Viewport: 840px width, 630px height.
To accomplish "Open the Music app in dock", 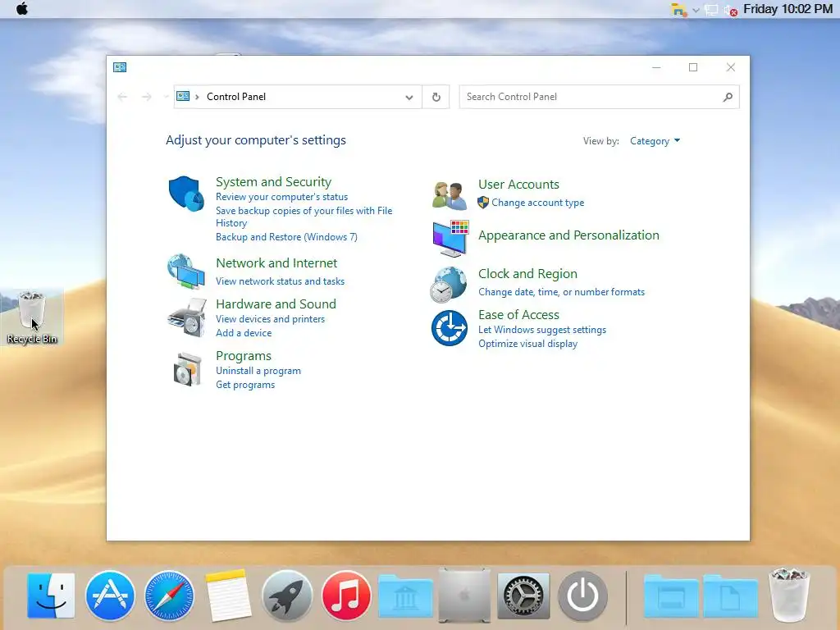I will 346,596.
